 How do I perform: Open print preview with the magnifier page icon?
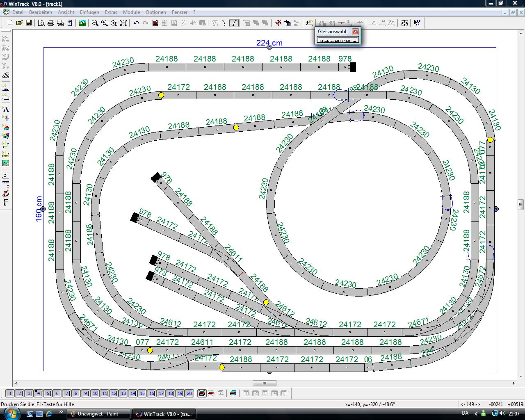point(41,23)
